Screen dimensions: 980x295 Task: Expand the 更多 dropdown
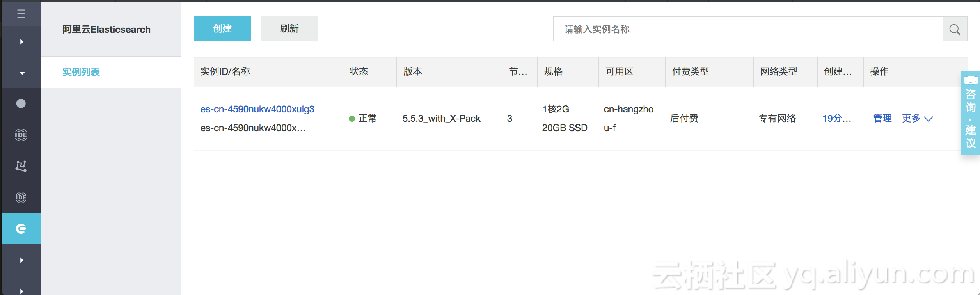click(x=917, y=118)
